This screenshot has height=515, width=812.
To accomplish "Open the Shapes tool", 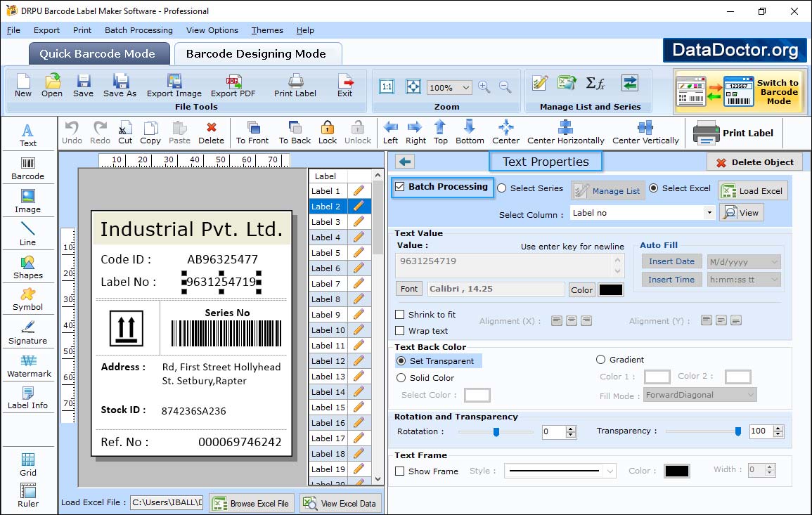I will click(28, 268).
